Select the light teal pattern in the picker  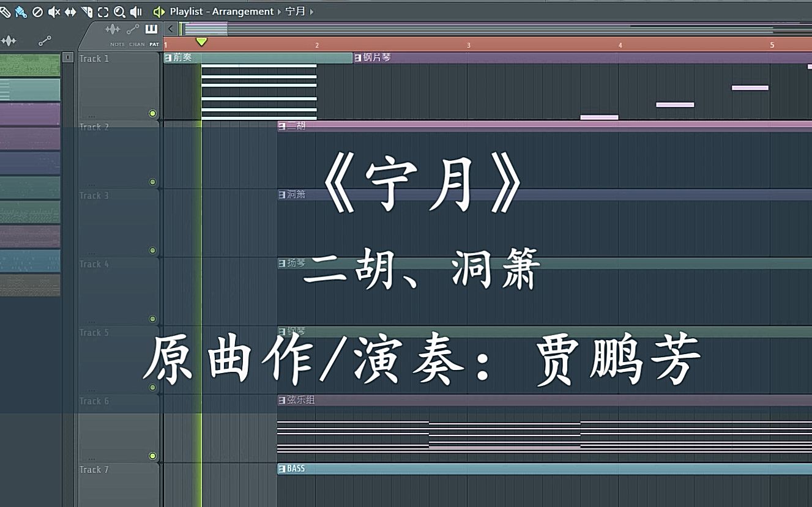tap(30, 89)
